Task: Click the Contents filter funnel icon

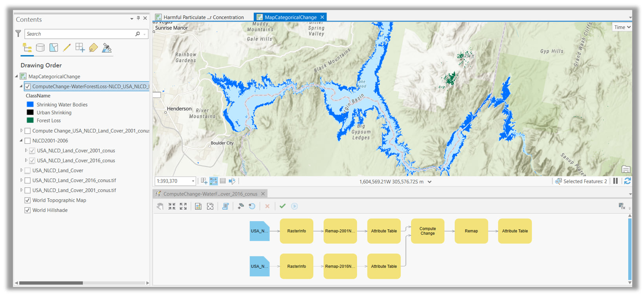Action: [x=18, y=34]
